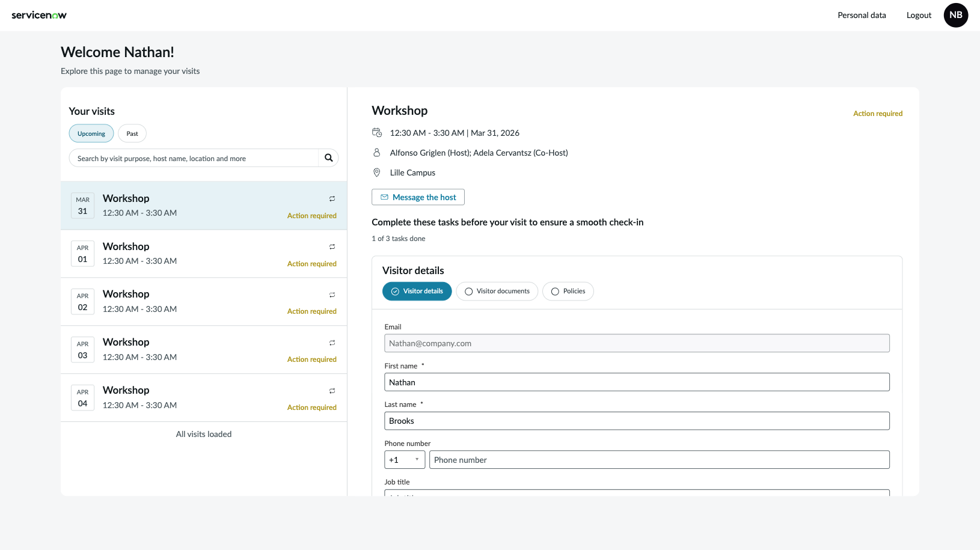Select the Policies step

[568, 291]
